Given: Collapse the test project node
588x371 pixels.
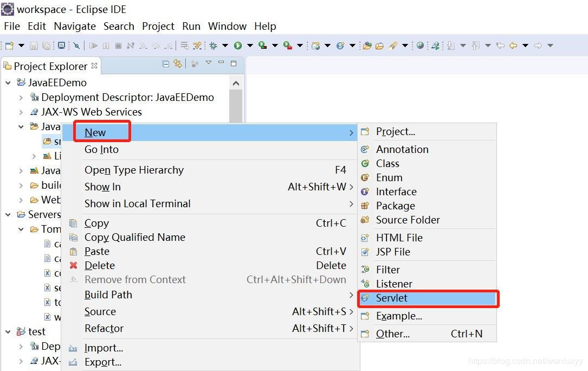Looking at the screenshot, I should pyautogui.click(x=8, y=332).
